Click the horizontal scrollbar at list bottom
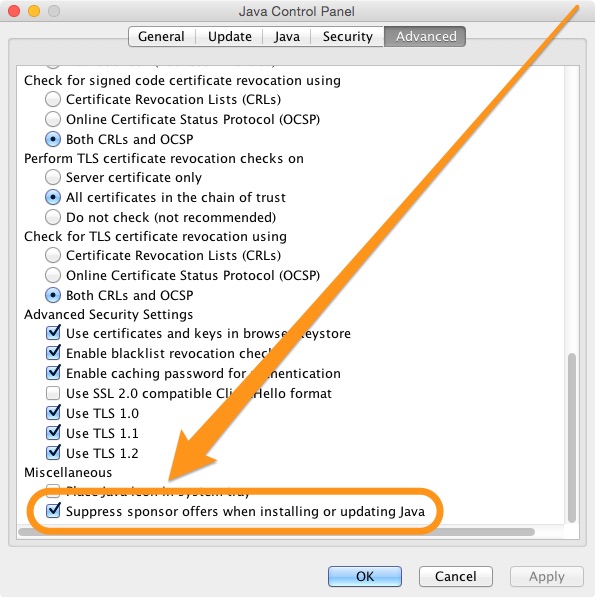Screen dimensions: 595x597 (x=276, y=532)
